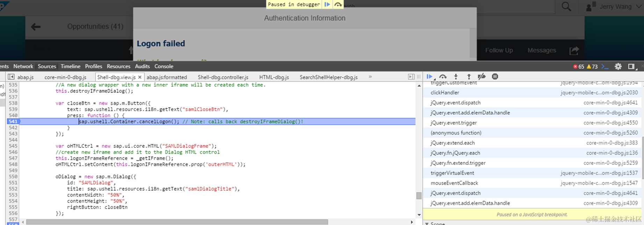Click the horizontal code scrollbar

point(177,222)
